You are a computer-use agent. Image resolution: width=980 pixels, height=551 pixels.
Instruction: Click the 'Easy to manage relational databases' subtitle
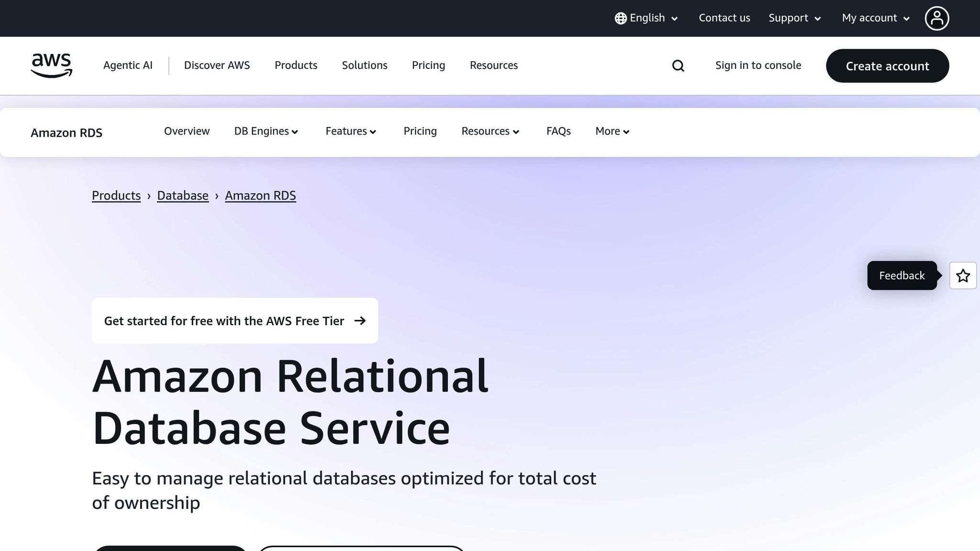point(344,490)
